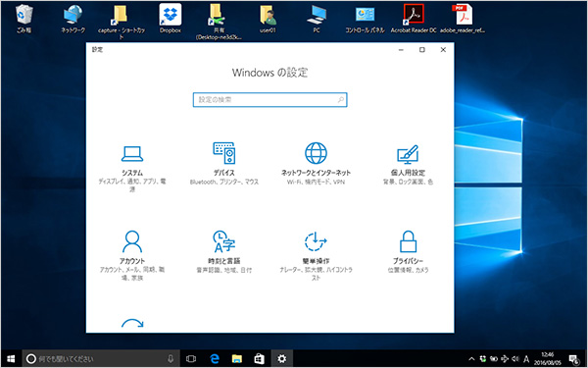The width and height of the screenshot is (588, 368).
Task: Open the デバイス settings category
Action: [x=223, y=164]
